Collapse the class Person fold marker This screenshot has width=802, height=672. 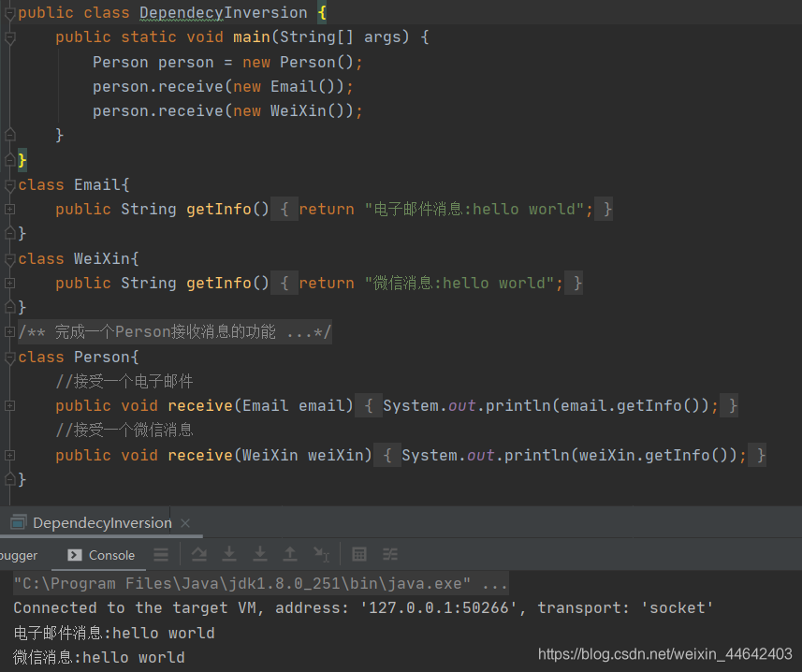[9, 358]
